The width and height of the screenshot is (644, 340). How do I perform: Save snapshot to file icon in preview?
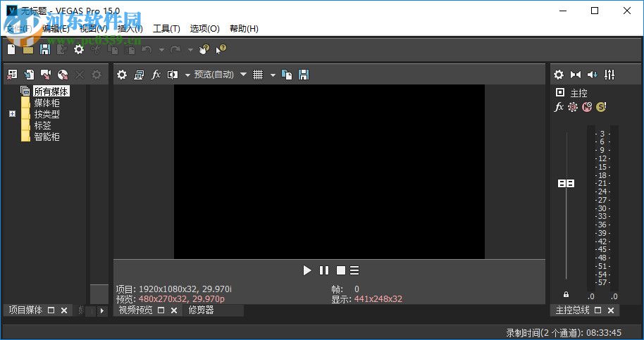click(304, 75)
